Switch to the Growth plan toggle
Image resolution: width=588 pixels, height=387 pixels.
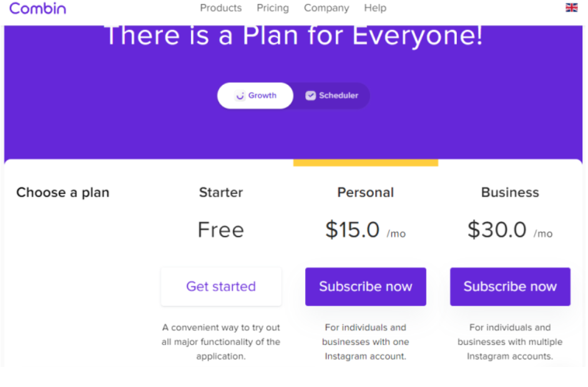tap(255, 96)
